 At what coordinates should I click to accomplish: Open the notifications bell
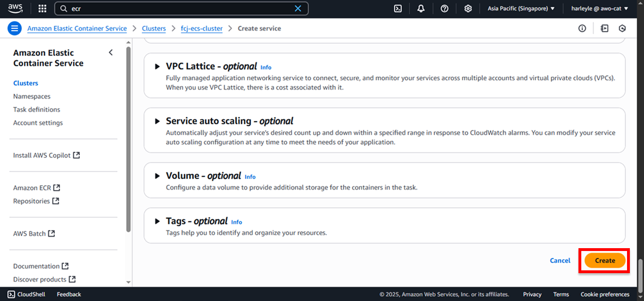(421, 8)
